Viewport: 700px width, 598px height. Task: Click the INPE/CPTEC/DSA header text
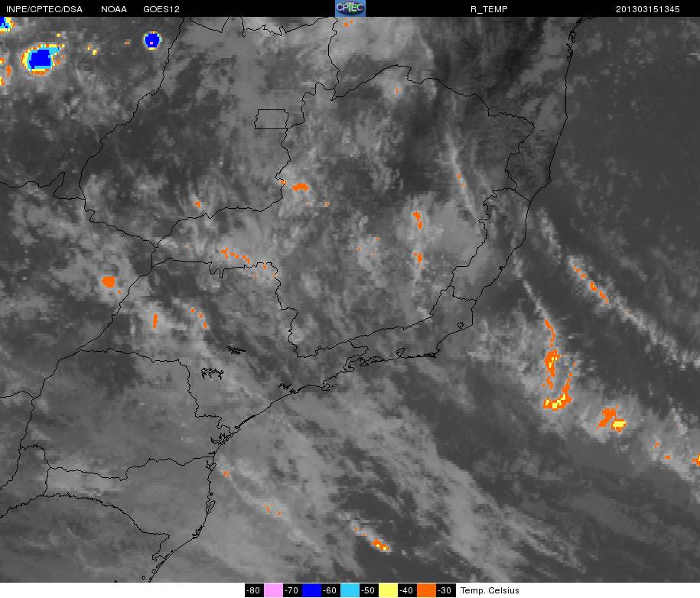[44, 9]
